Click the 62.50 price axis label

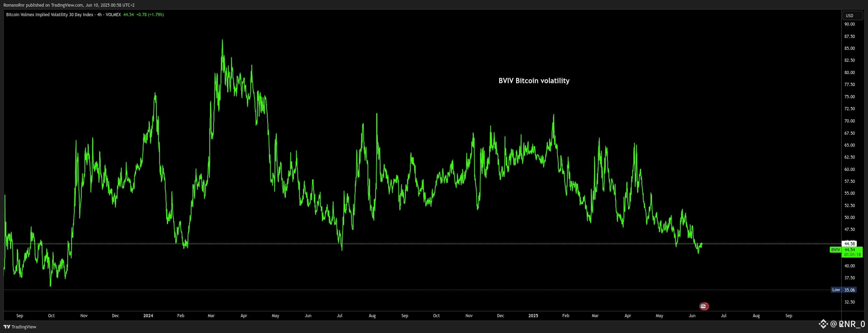click(849, 157)
